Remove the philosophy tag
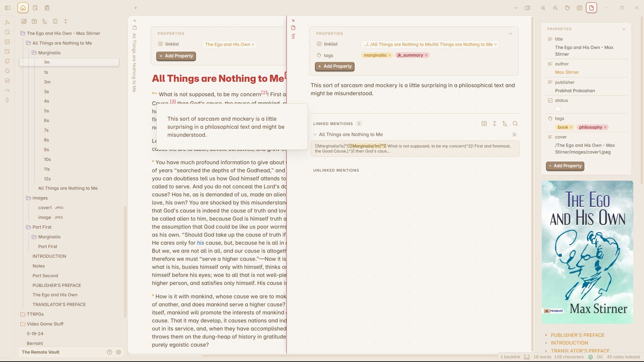The width and height of the screenshot is (644, 362). click(x=605, y=127)
